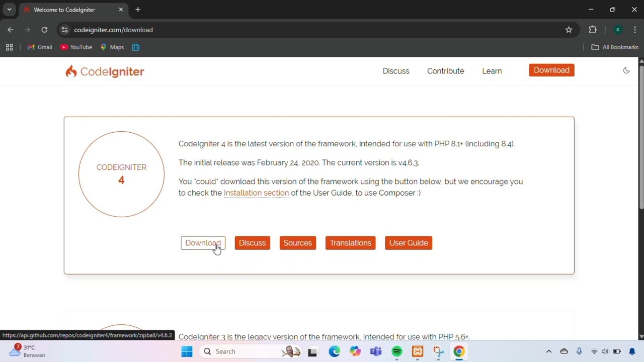Open Google Chrome from taskbar
Viewport: 644px width, 362px height.
pyautogui.click(x=459, y=351)
